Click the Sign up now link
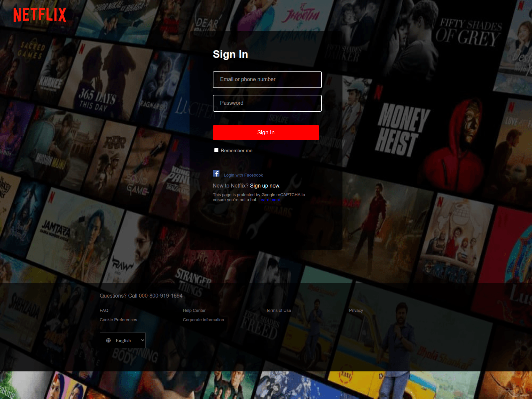This screenshot has width=532, height=399. click(x=264, y=186)
